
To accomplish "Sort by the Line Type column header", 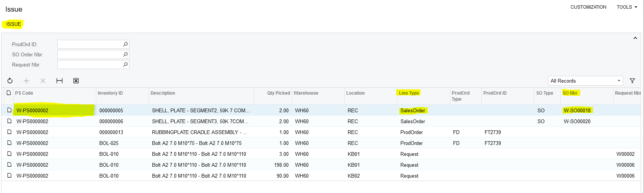I will click(409, 93).
